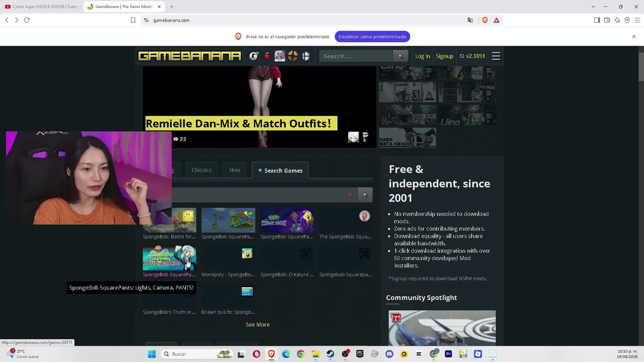644x362 pixels.
Task: Open the Leo AI sparkle icon
Action: pyautogui.click(x=617, y=20)
